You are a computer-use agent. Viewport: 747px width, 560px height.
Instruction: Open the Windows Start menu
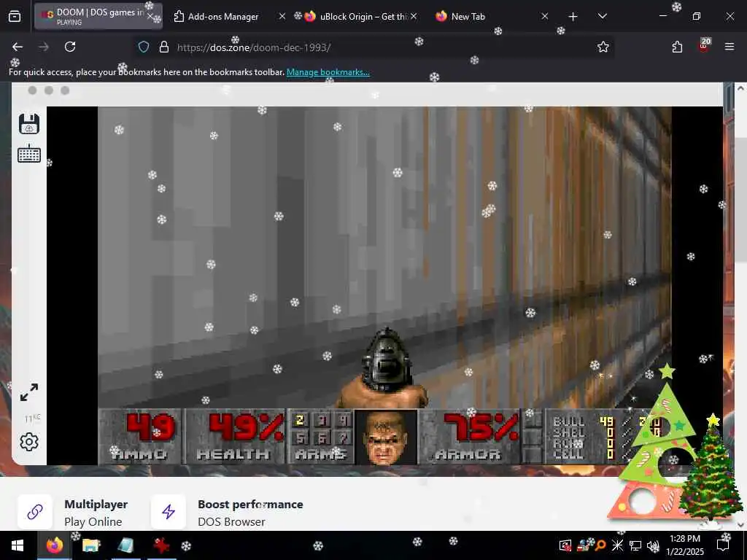pyautogui.click(x=18, y=545)
